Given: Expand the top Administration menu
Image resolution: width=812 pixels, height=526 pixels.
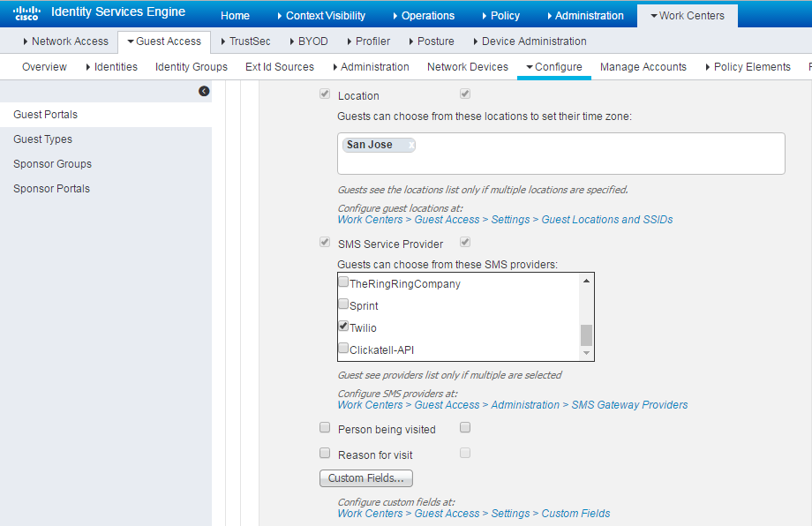Looking at the screenshot, I should click(x=585, y=16).
